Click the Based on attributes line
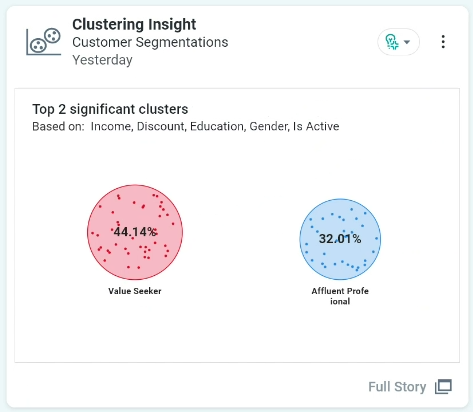473x412 pixels. coord(186,126)
